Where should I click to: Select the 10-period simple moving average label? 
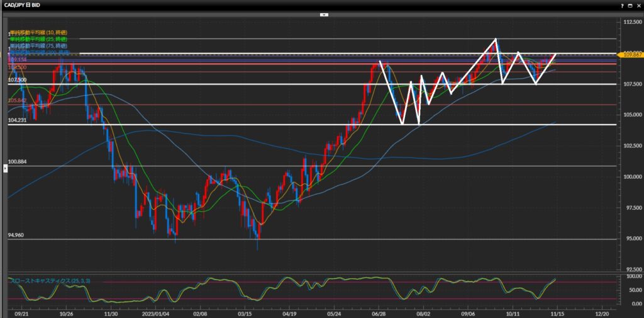click(x=38, y=32)
